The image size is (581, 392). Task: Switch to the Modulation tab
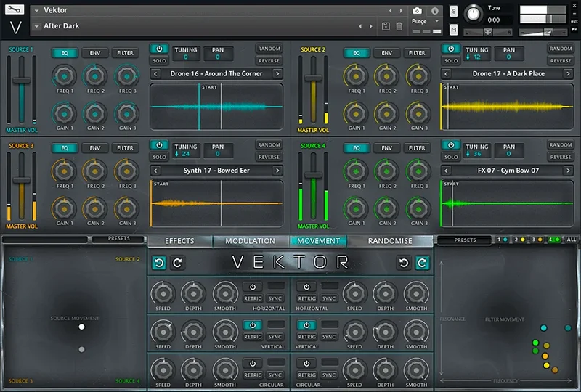[250, 241]
